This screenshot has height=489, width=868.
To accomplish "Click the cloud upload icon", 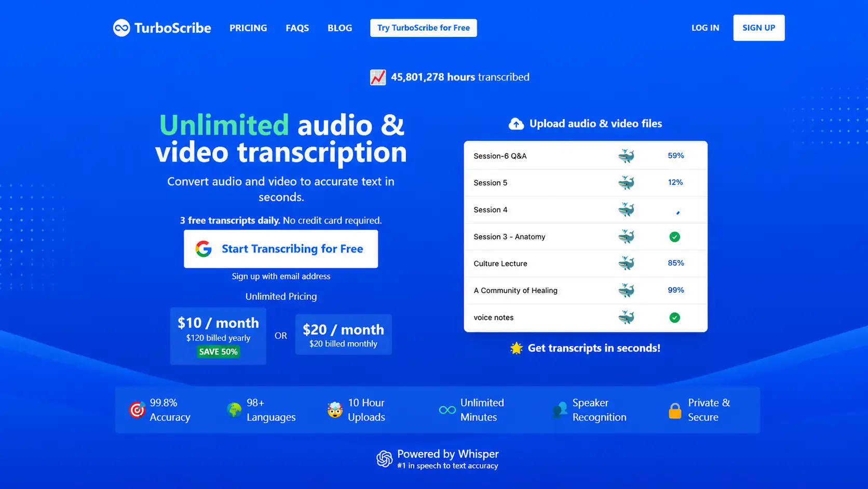I will pyautogui.click(x=516, y=124).
